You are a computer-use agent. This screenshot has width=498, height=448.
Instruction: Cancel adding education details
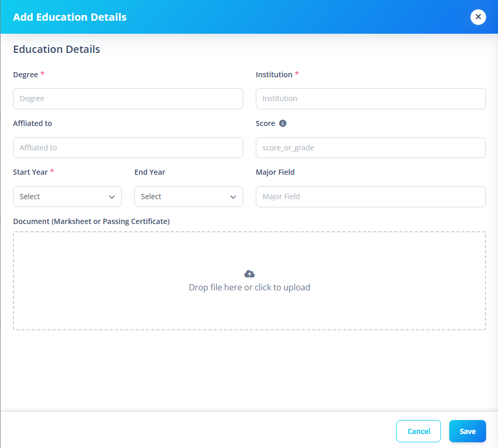click(418, 431)
